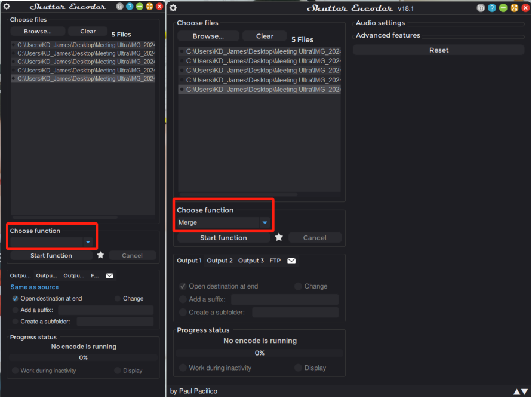Image resolution: width=532 pixels, height=398 pixels.
Task: Open the blue help icon
Action: click(x=492, y=8)
